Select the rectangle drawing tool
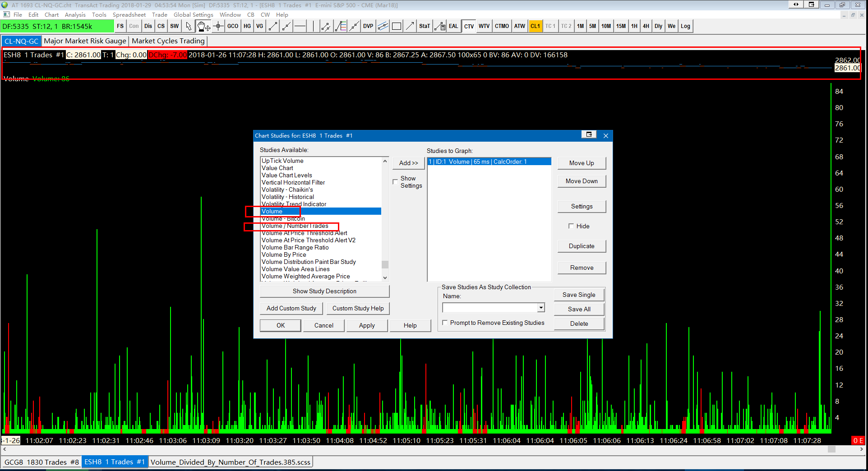This screenshot has width=868, height=471. pyautogui.click(x=397, y=26)
